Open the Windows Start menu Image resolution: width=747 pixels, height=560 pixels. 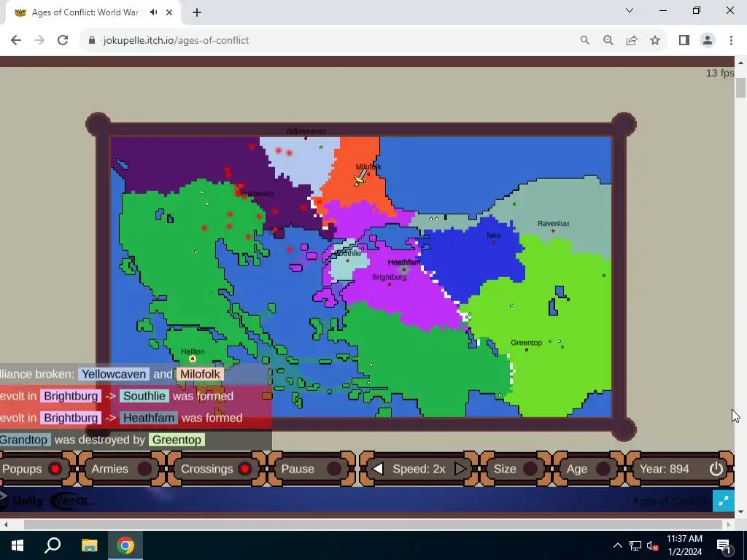click(18, 545)
